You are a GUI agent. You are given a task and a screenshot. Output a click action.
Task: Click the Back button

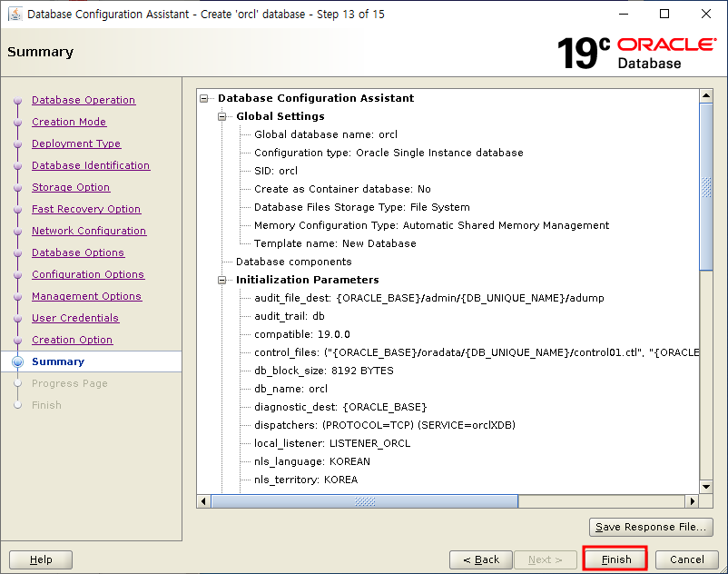481,559
